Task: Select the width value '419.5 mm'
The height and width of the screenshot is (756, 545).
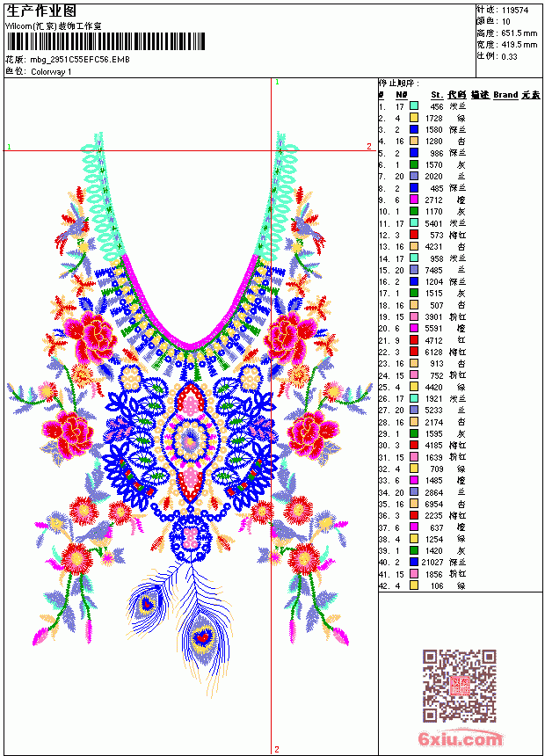Action: [x=519, y=45]
